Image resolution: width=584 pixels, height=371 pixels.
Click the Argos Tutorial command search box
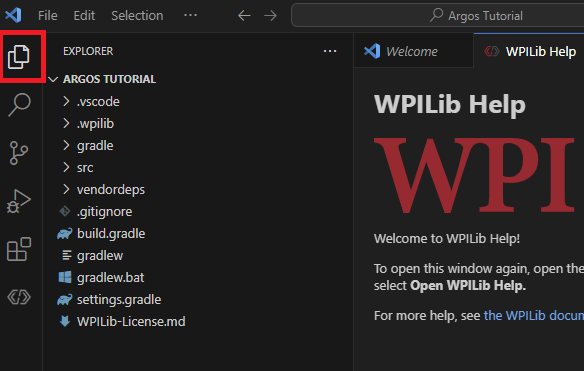(438, 15)
